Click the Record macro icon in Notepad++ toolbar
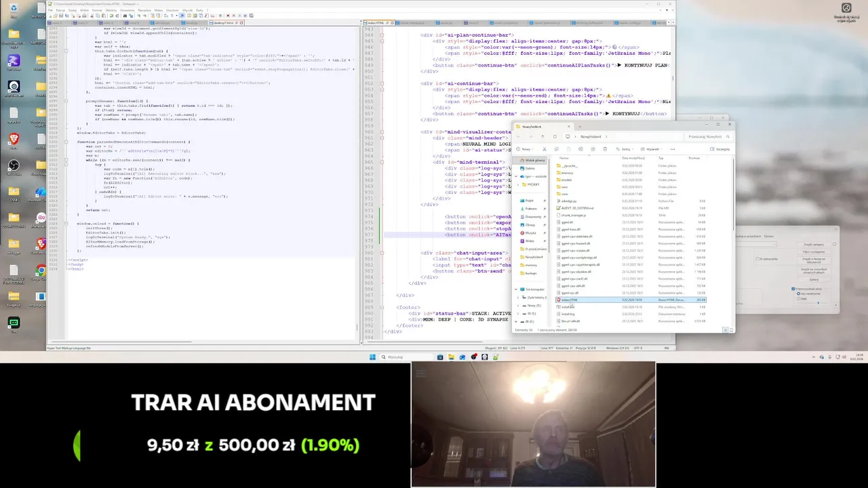Image resolution: width=868 pixels, height=488 pixels. pos(228,16)
